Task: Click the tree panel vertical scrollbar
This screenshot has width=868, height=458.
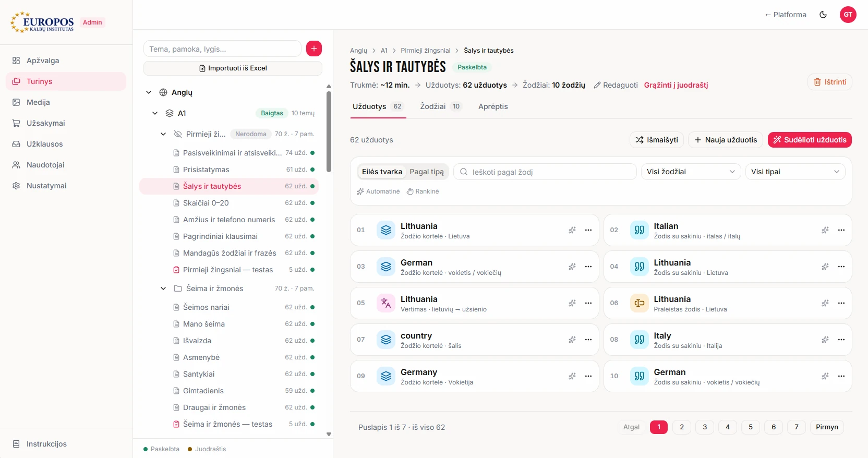Action: tap(329, 132)
